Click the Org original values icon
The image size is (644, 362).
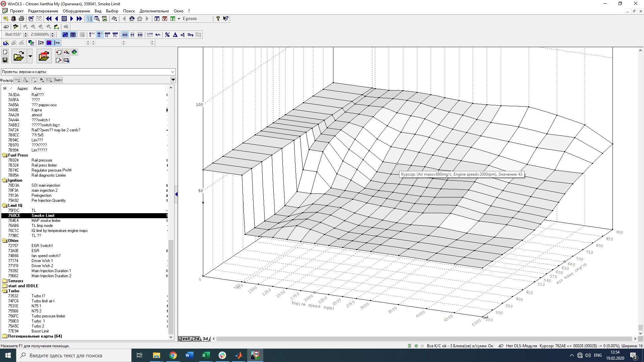[191, 35]
